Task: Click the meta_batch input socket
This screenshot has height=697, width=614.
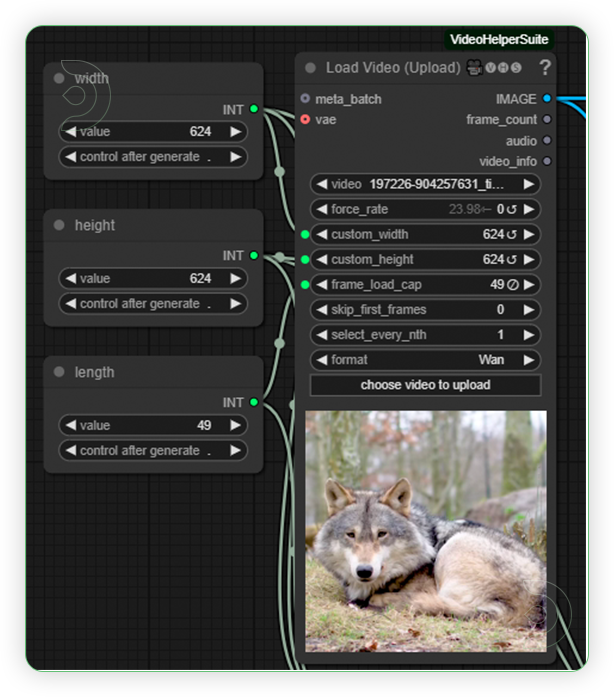Action: (305, 98)
